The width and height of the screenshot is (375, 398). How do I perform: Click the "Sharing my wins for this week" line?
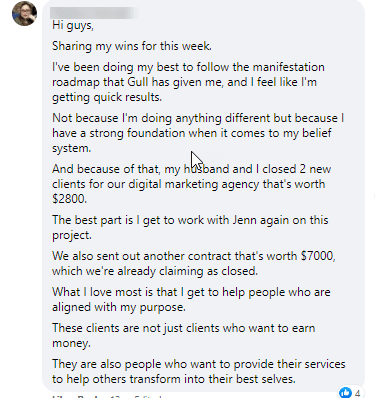click(132, 46)
